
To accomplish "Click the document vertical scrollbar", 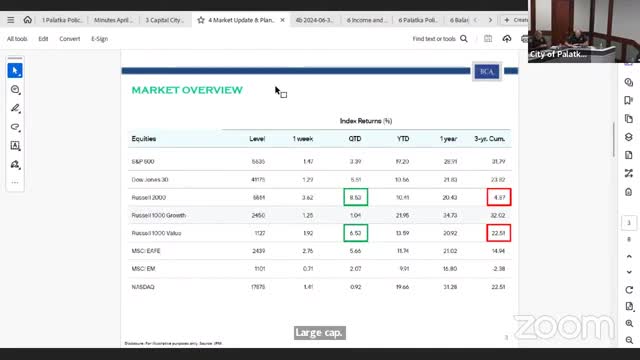I will click(x=613, y=140).
